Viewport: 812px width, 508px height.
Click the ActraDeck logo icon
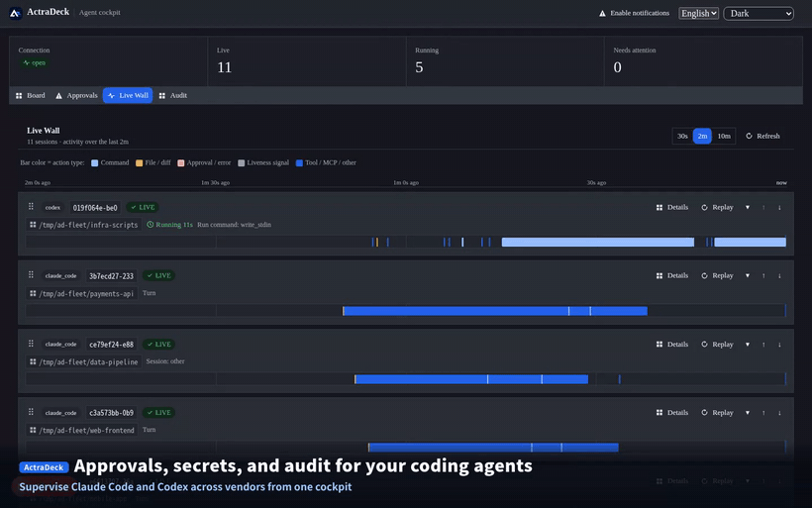15,13
